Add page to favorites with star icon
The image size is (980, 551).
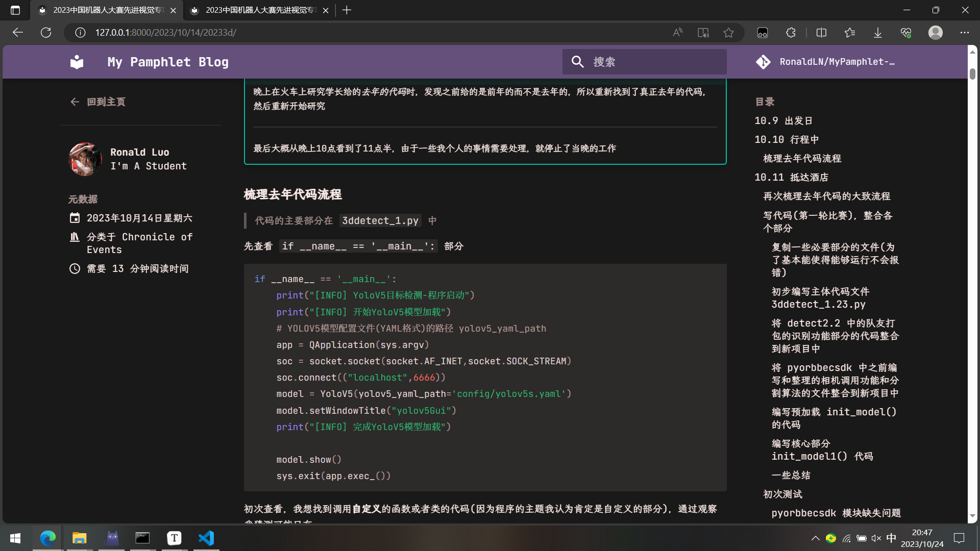coord(728,33)
